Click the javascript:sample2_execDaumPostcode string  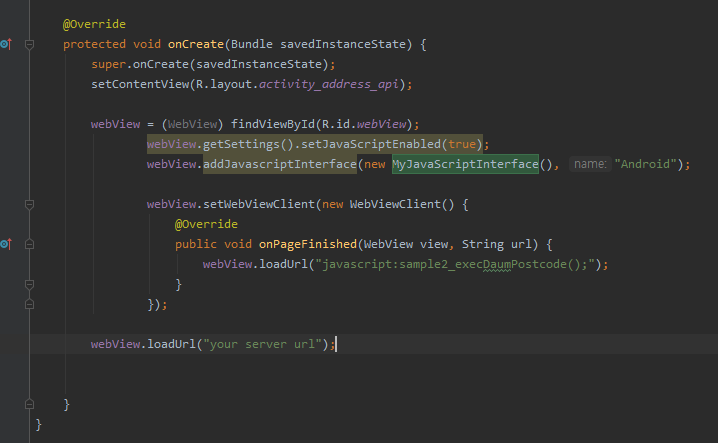point(455,264)
